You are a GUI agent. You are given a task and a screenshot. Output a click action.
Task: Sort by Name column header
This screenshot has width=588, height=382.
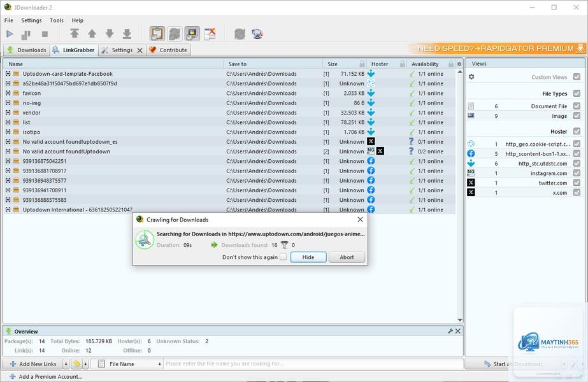[x=113, y=64]
